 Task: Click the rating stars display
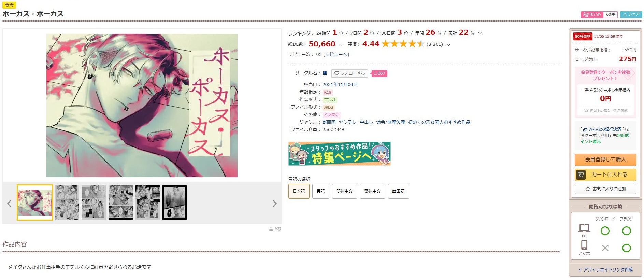coord(403,44)
